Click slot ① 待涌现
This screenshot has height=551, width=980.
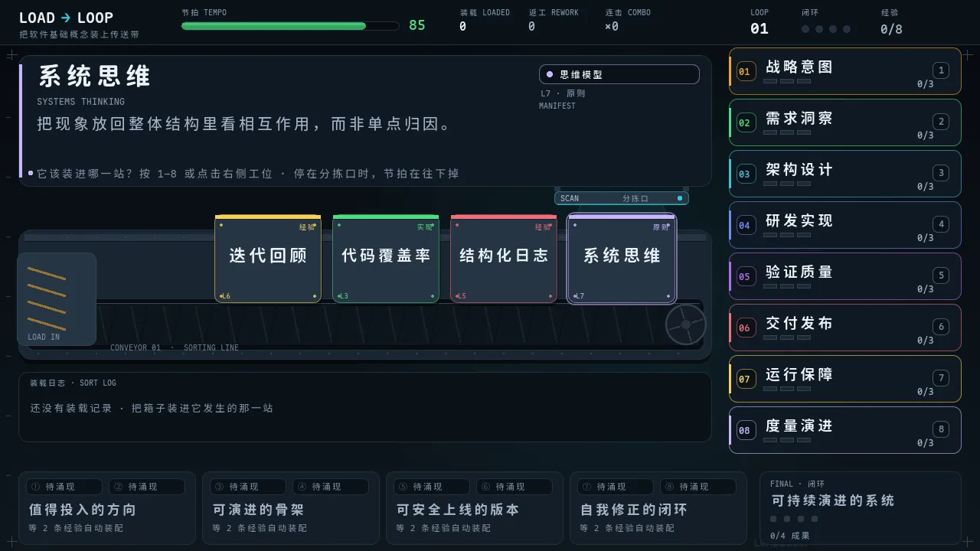[x=64, y=487]
